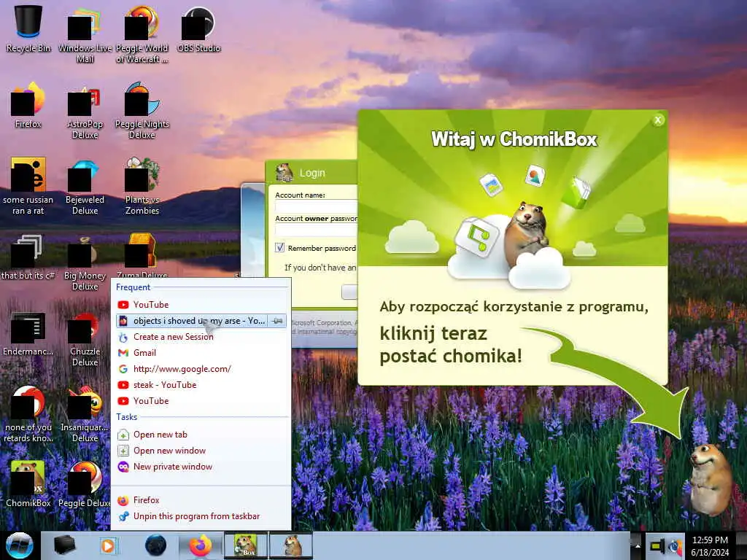Select the Plants vs Zombies desktop icon
Screen dimensions: 747x560
point(142,187)
